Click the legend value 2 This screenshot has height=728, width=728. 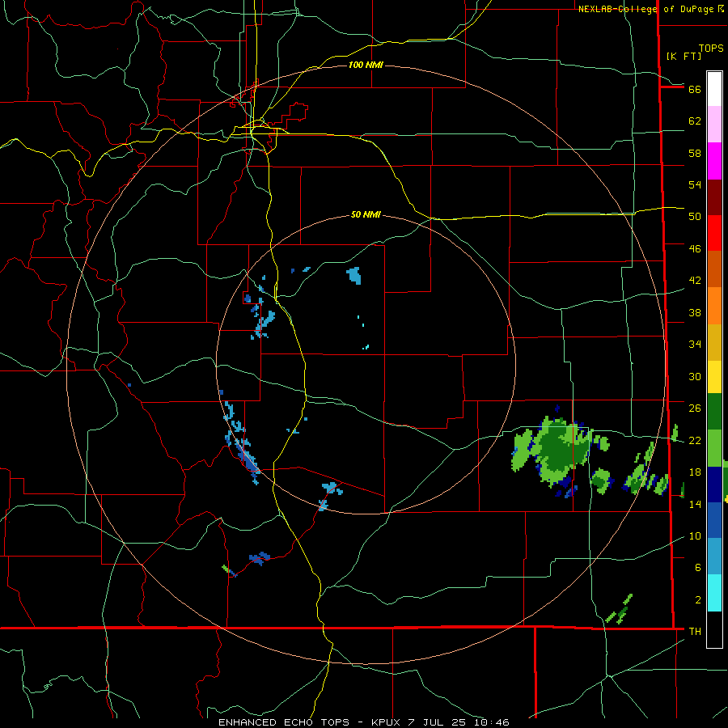(698, 599)
